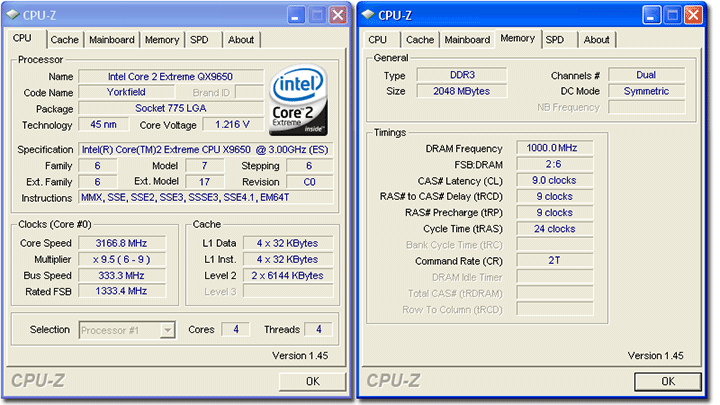Click the Rated FSB 1333.4 MHz value
This screenshot has height=405, width=720.
[122, 291]
